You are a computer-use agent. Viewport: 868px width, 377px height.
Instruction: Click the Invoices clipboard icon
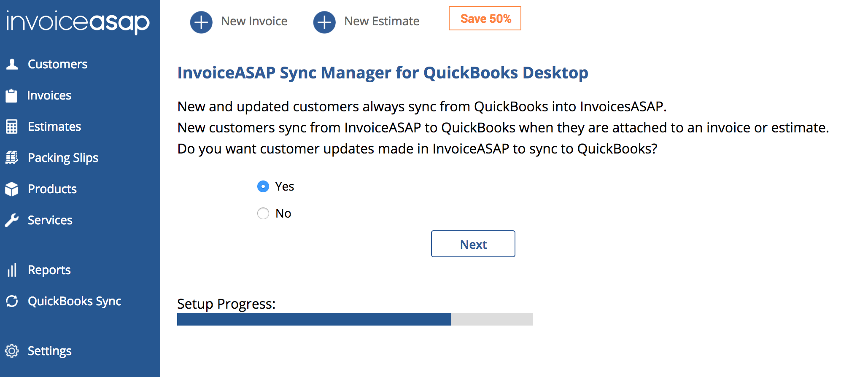point(11,95)
